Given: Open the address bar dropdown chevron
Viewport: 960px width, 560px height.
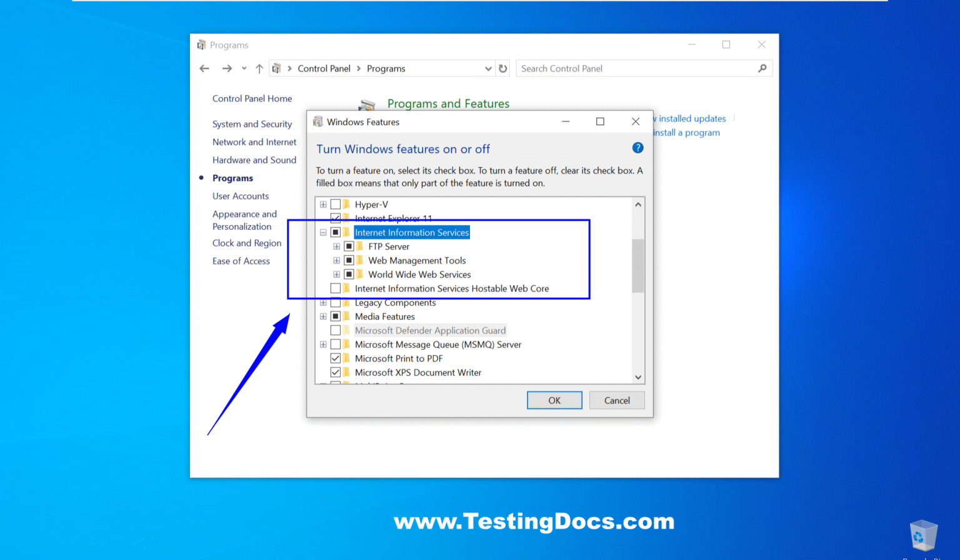Looking at the screenshot, I should tap(488, 68).
